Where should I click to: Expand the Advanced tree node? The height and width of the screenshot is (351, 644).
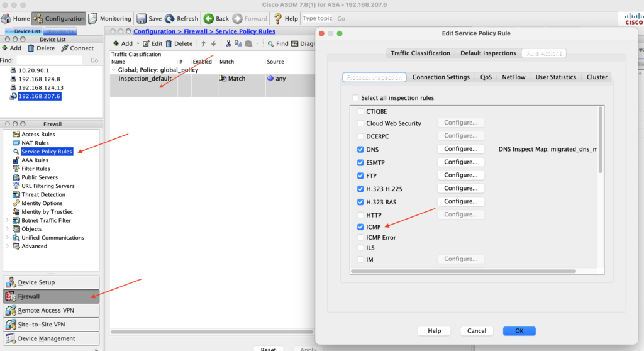(8, 246)
